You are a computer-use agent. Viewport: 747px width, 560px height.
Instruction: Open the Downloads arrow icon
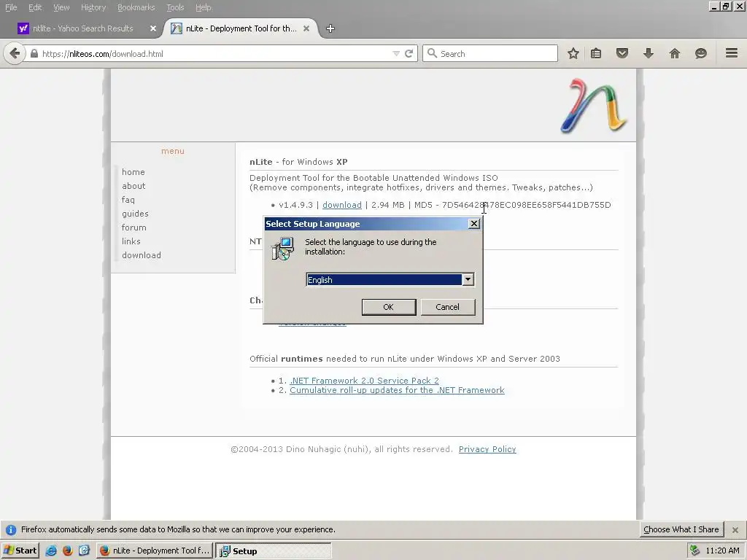point(649,53)
